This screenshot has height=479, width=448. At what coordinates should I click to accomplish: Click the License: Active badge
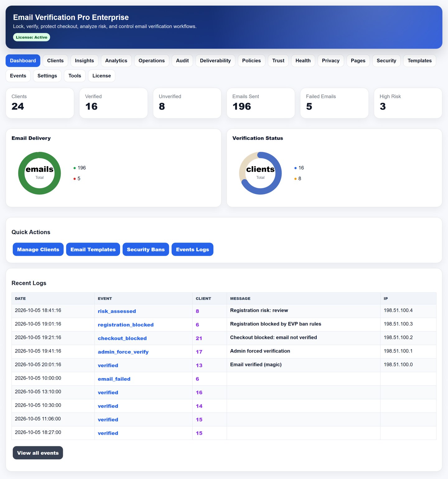[x=31, y=37]
